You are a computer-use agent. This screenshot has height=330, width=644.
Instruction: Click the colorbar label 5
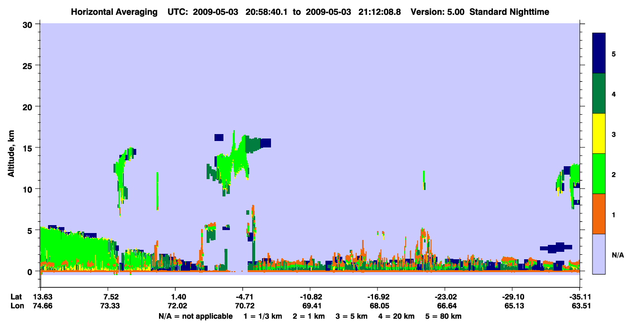pos(614,53)
